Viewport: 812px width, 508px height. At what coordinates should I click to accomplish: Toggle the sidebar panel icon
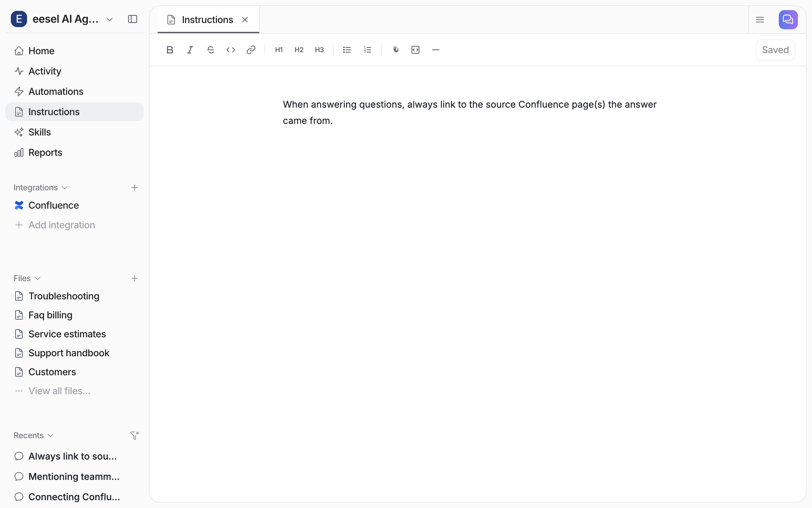(x=133, y=19)
